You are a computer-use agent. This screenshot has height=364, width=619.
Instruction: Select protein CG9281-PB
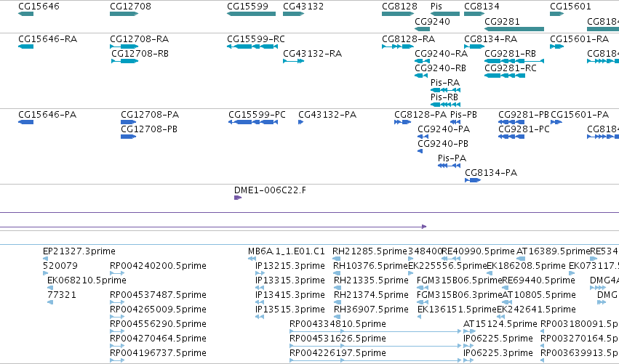coord(524,115)
